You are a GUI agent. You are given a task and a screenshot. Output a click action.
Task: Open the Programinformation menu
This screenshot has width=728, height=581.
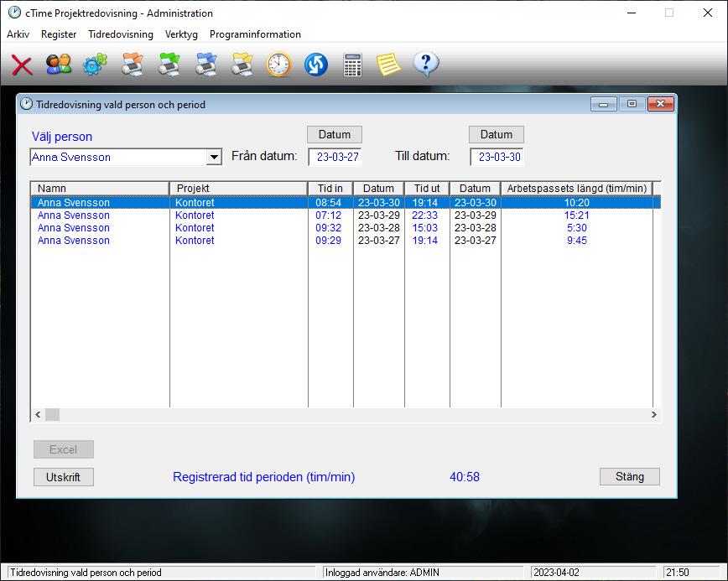pyautogui.click(x=255, y=34)
